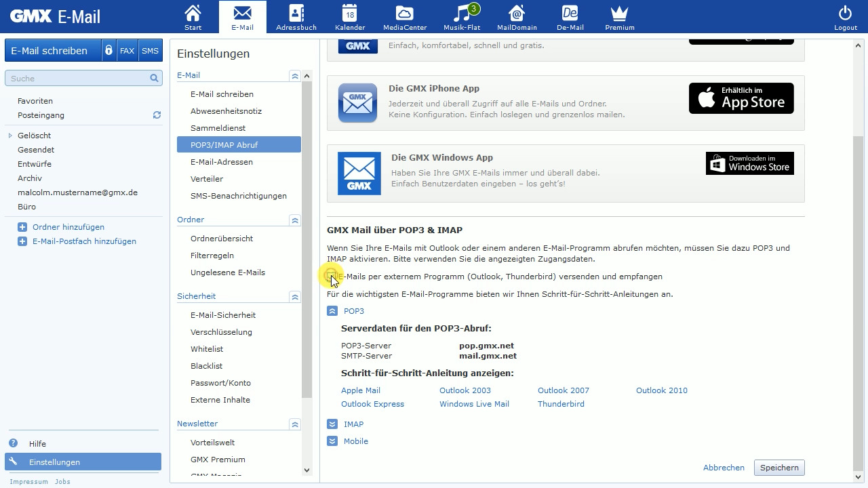The width and height of the screenshot is (868, 488).
Task: Collapse the Sicherheit settings group
Action: pos(295,298)
